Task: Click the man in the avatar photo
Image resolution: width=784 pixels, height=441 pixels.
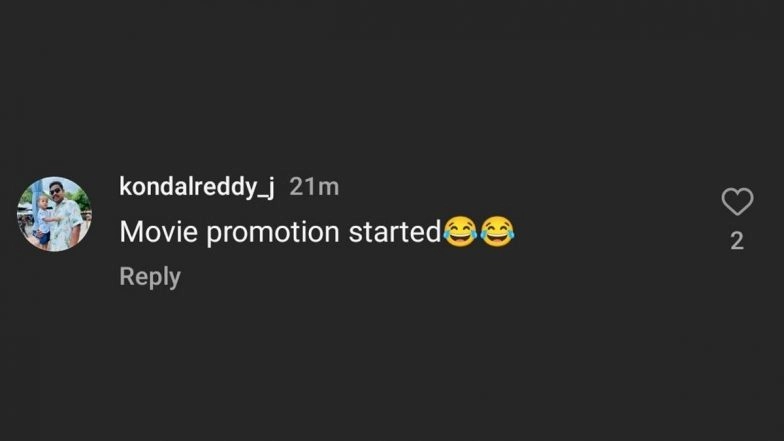Action: tap(60, 210)
